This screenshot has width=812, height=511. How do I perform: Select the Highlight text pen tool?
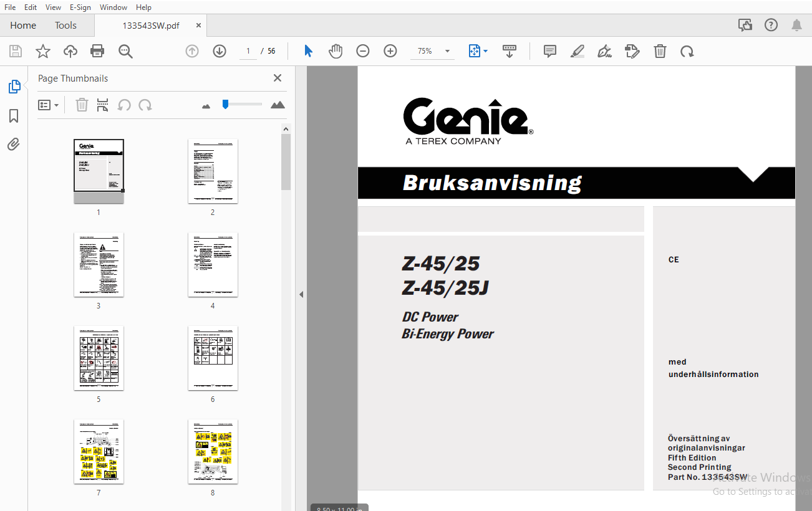coord(578,51)
